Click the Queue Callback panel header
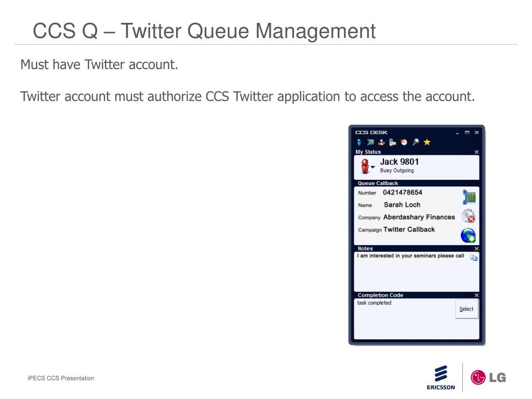The image size is (532, 399). (417, 183)
